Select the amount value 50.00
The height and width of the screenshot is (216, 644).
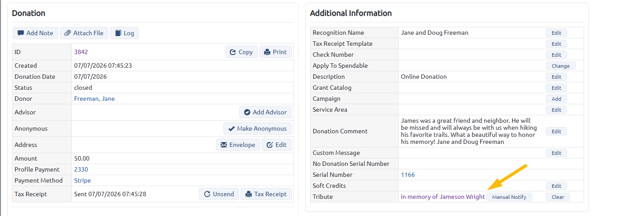[x=82, y=158]
